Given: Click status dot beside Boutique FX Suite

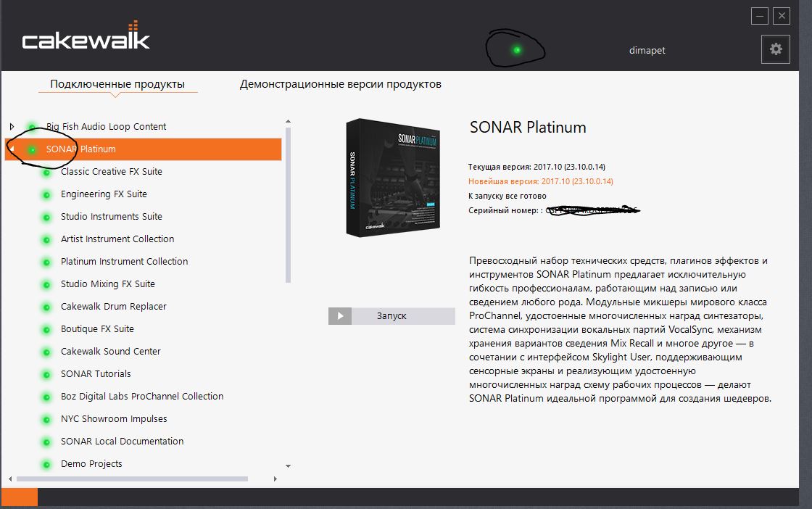Looking at the screenshot, I should 46,330.
